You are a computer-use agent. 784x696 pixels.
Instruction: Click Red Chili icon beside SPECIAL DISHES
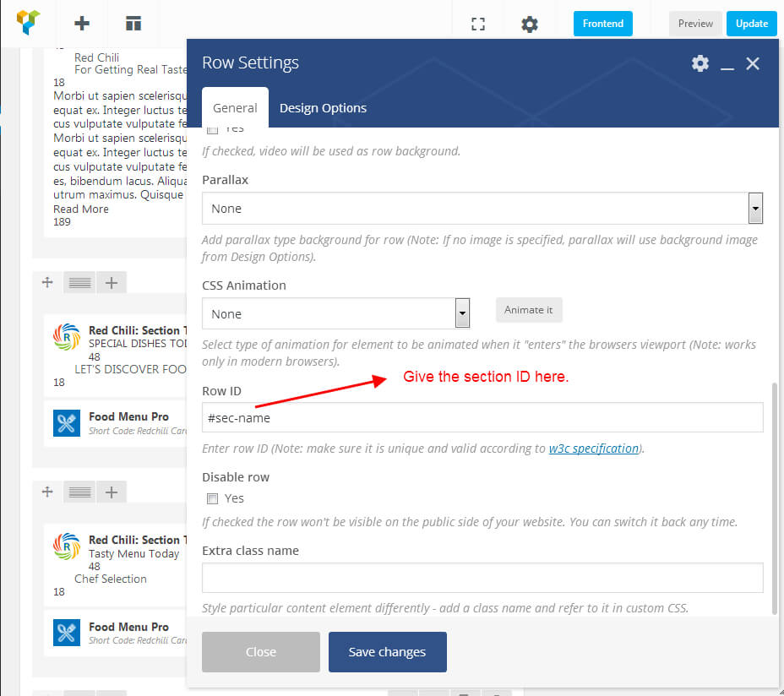click(x=67, y=337)
